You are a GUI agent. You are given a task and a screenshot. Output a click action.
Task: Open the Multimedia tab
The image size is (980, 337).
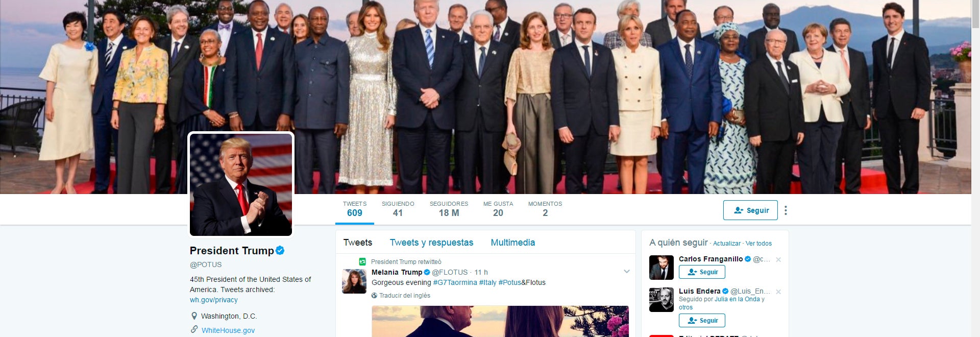pyautogui.click(x=512, y=243)
